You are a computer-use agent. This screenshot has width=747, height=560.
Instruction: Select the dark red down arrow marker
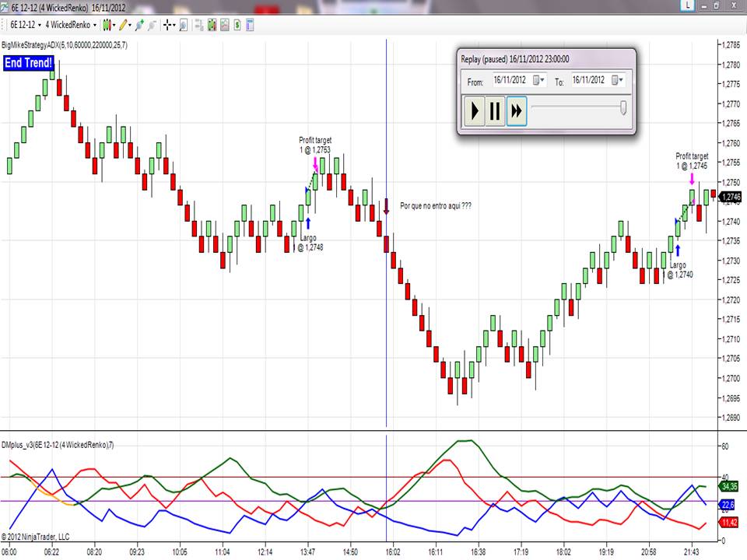click(x=387, y=206)
